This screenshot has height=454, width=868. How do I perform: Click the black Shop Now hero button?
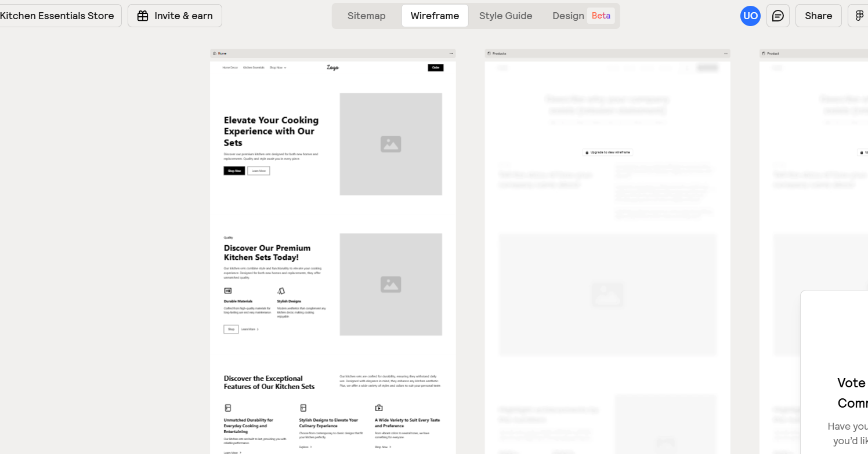pyautogui.click(x=234, y=171)
